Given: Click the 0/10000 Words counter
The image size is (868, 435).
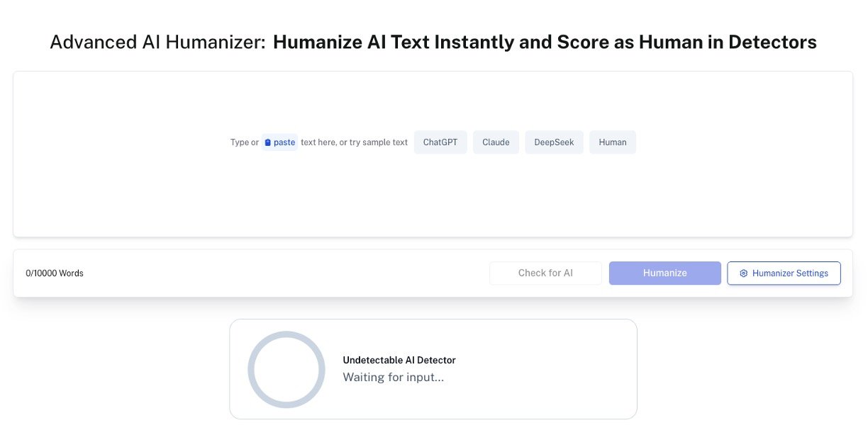Looking at the screenshot, I should (x=54, y=273).
